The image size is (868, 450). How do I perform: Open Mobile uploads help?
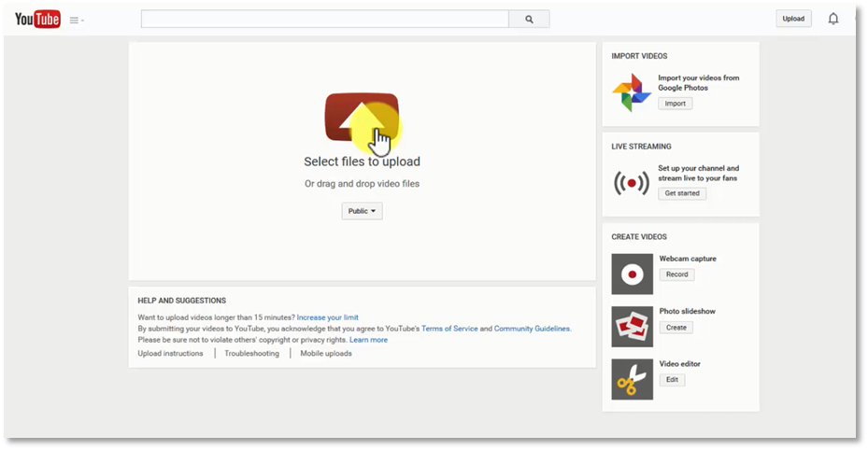coord(326,353)
